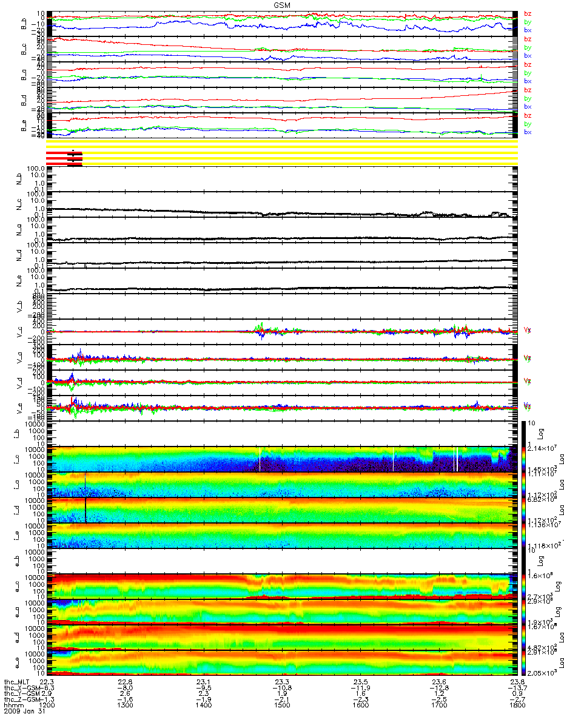Click the X-GSM value -10.8
Image resolution: width=564 pixels, height=728 pixels.
pos(281,688)
